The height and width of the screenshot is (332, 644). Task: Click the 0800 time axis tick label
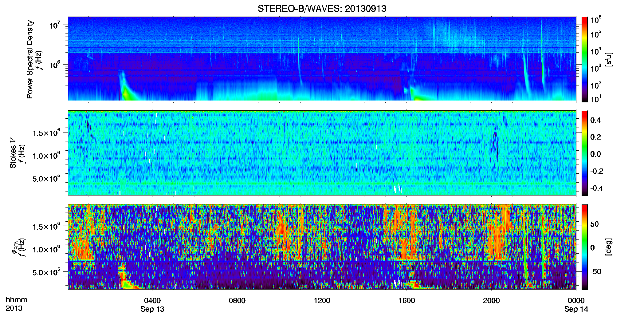click(237, 300)
